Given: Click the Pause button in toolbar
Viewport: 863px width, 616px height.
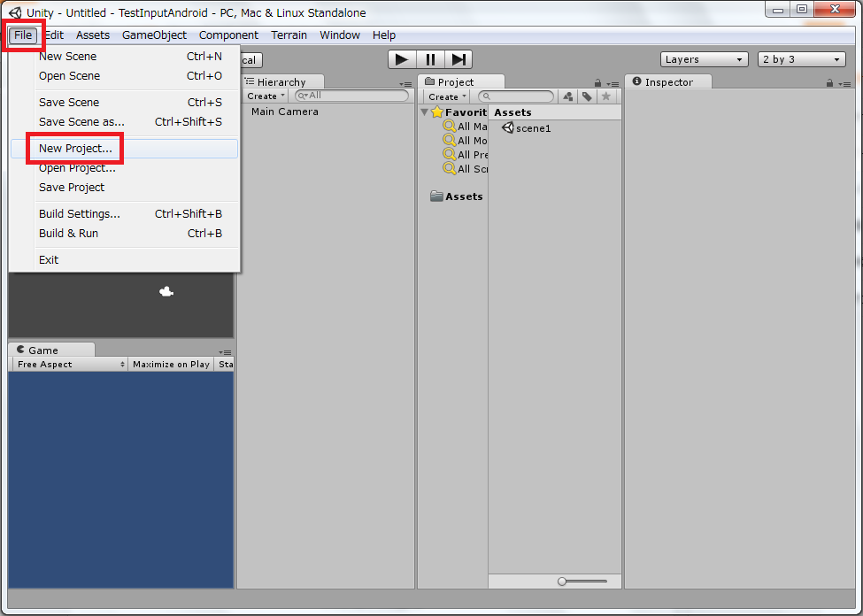Looking at the screenshot, I should pos(430,59).
